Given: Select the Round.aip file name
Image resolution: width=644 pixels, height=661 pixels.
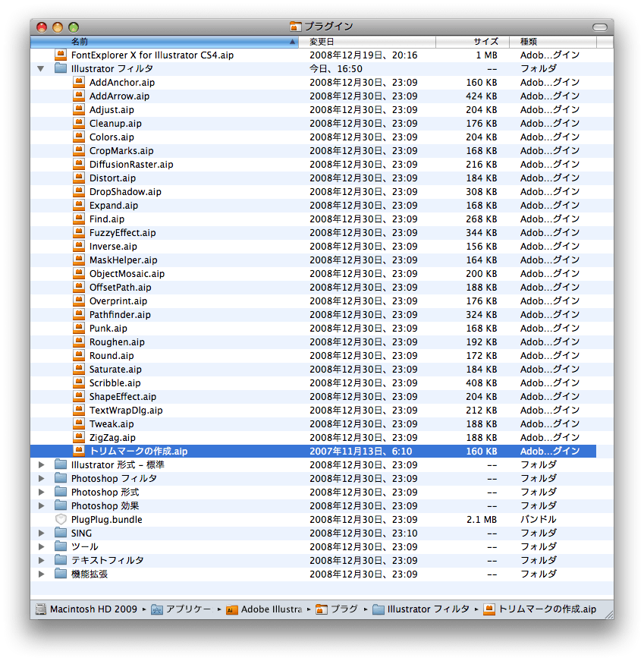Looking at the screenshot, I should [x=112, y=355].
